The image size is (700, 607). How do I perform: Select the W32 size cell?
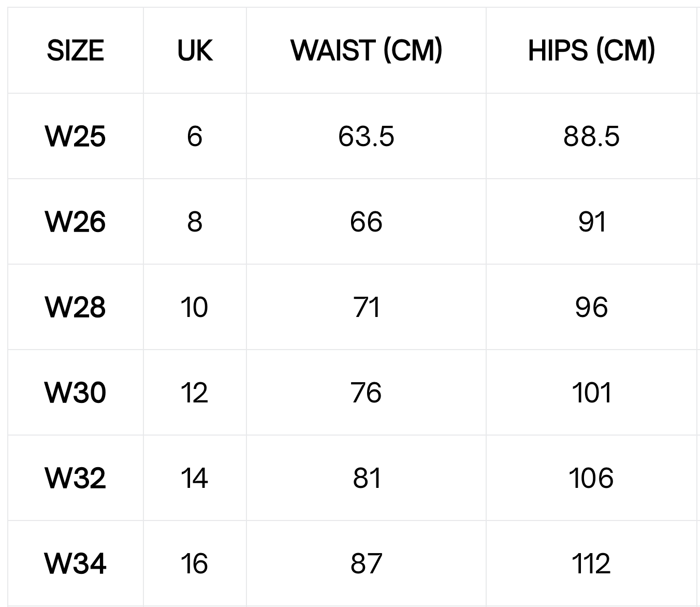coord(76,478)
